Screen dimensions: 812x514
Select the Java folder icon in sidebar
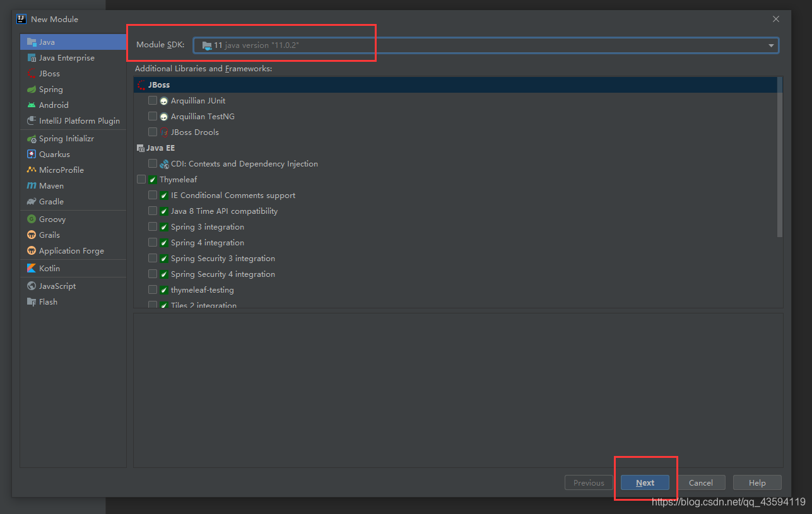[x=32, y=42]
